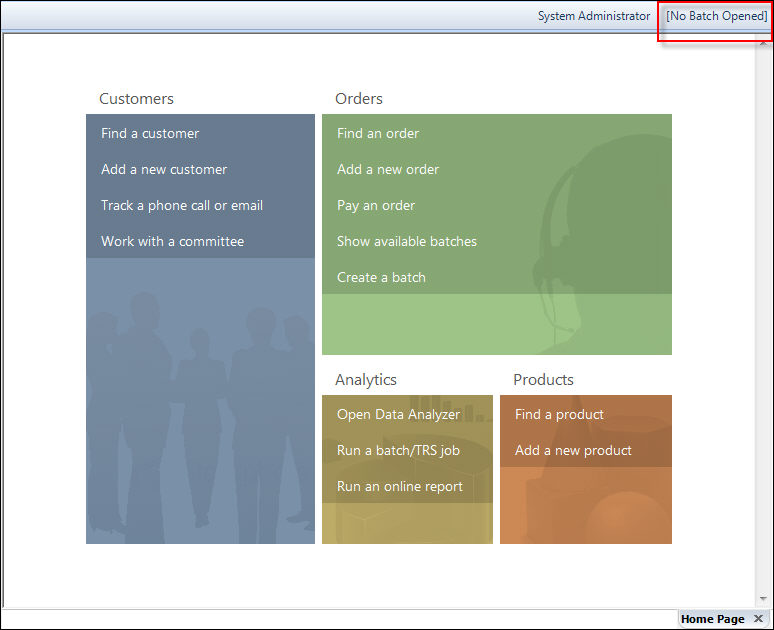Click the vertical scrollbar down arrow

pyautogui.click(x=764, y=599)
